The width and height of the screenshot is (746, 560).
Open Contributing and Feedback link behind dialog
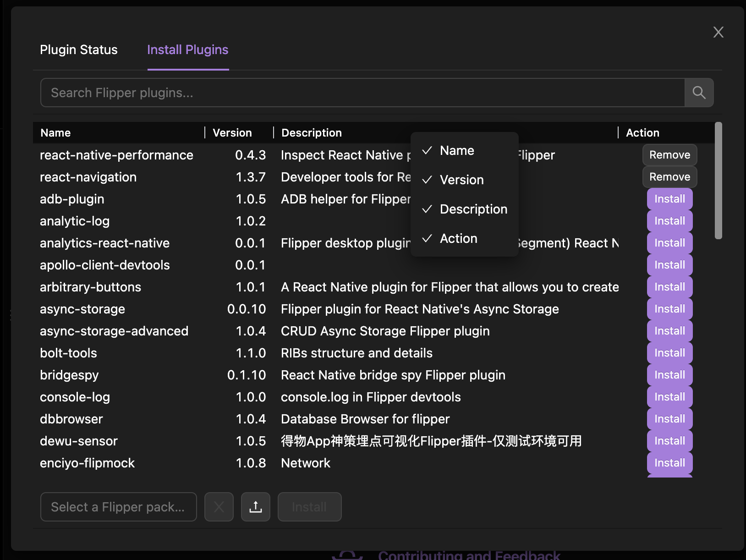[x=469, y=555]
